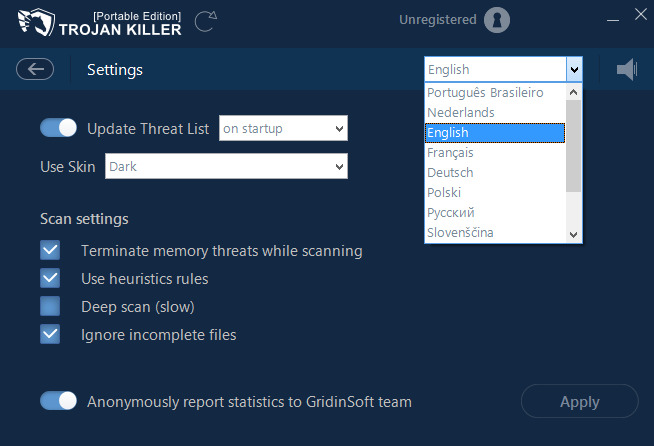Image resolution: width=654 pixels, height=446 pixels.
Task: Uncheck Ignore incomplete files checkbox
Action: (50, 334)
